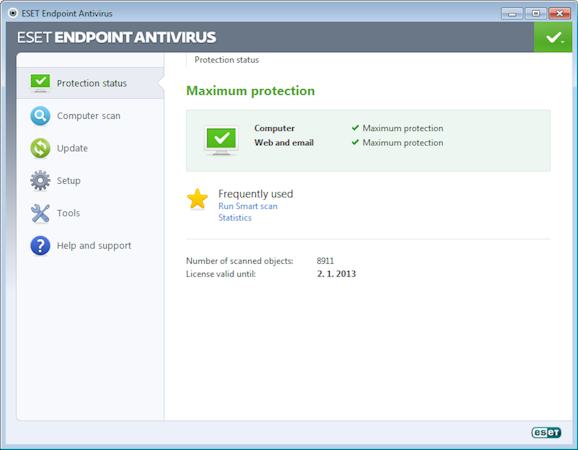This screenshot has height=450, width=578.
Task: Click the Computer protection label
Action: pyautogui.click(x=274, y=128)
